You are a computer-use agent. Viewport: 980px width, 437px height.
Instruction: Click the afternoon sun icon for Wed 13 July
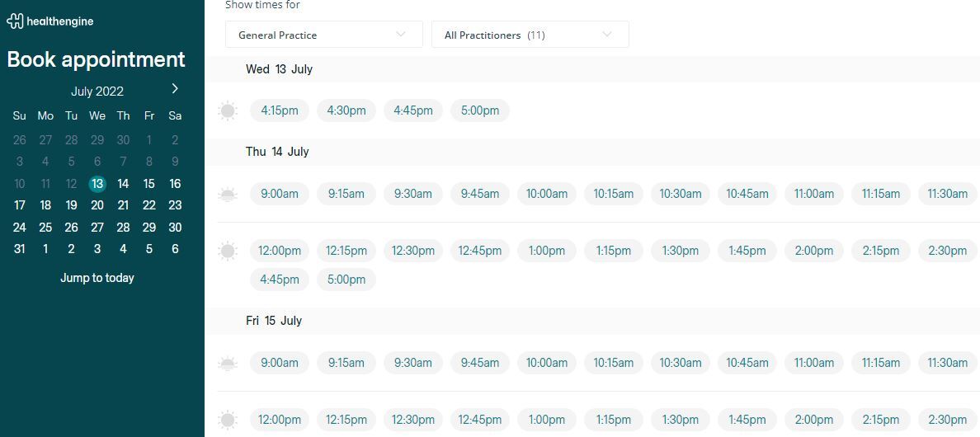point(229,110)
